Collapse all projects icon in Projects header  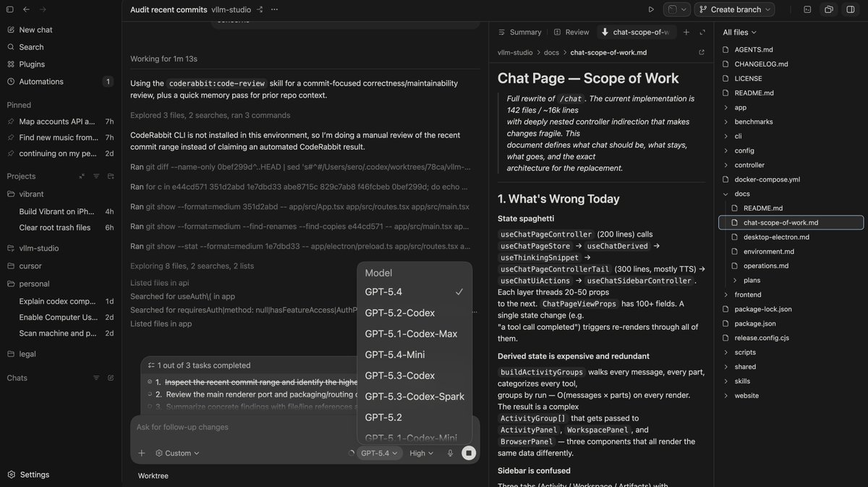[x=82, y=176]
